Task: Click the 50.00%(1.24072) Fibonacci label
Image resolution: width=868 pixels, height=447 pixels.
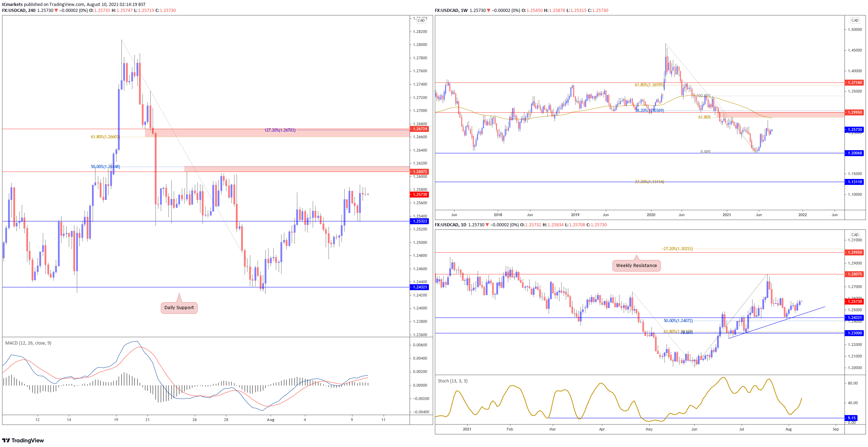Action: pos(678,321)
